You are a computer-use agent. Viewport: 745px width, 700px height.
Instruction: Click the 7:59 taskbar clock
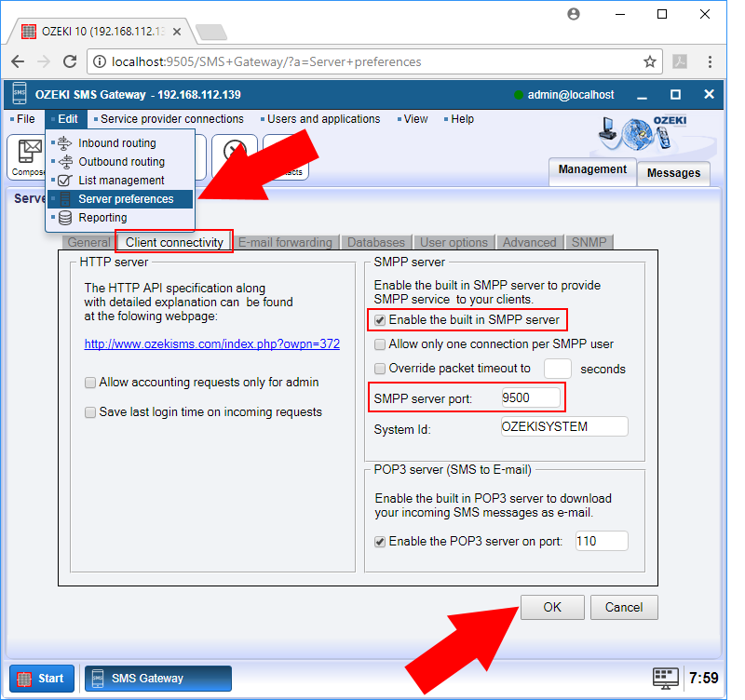pyautogui.click(x=704, y=679)
